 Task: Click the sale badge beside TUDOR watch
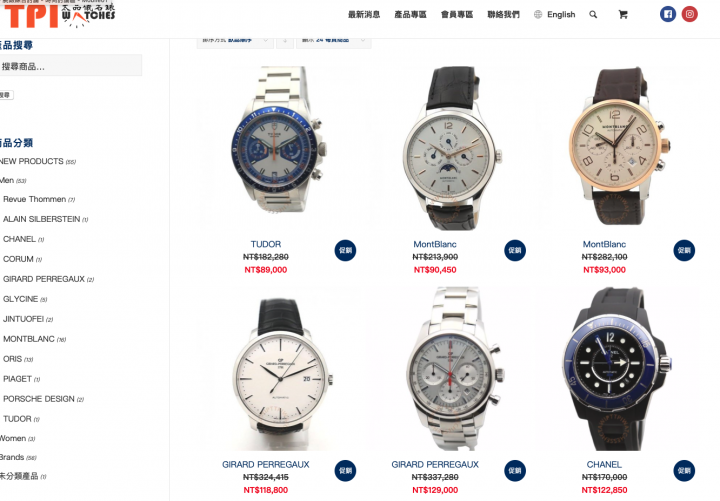pos(345,250)
